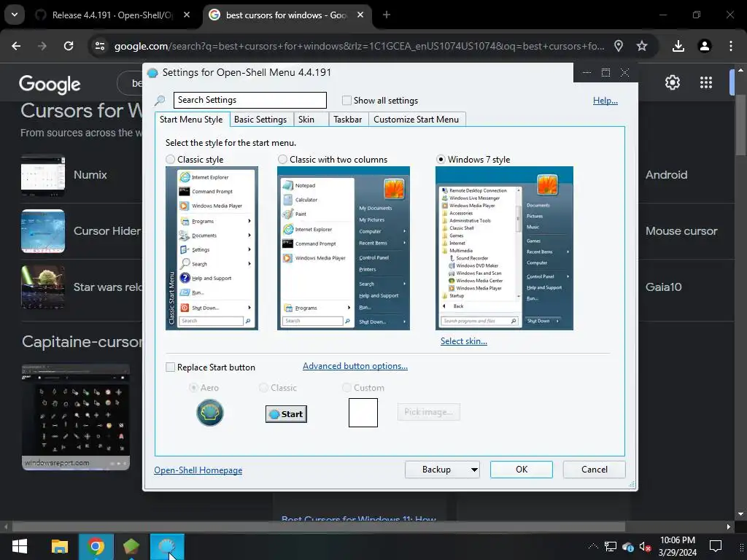Screen dimensions: 747x560
Task: Click the horizontal scrollbar in Chrome
Action: click(x=318, y=526)
